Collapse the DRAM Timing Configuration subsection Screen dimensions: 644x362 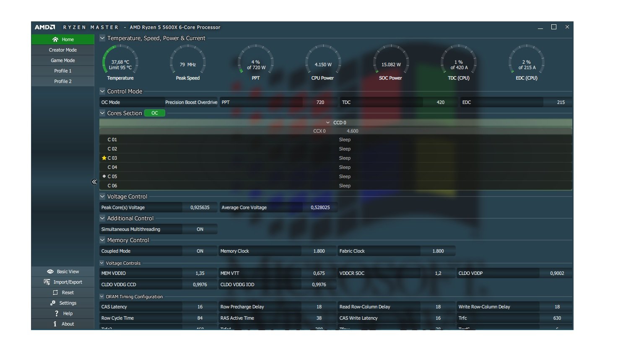tap(101, 297)
